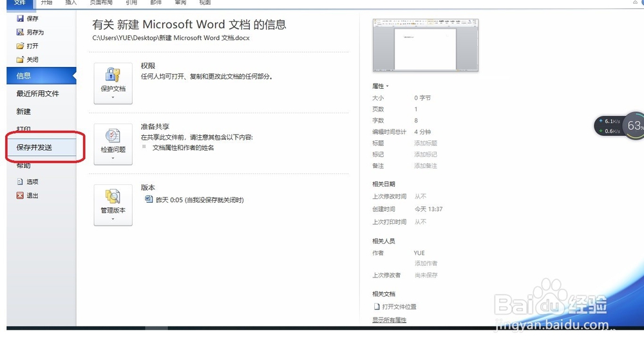Image resolution: width=644 pixels, height=347 pixels.
Task: Click Exit (退出) label in sidebar
Action: (x=32, y=196)
